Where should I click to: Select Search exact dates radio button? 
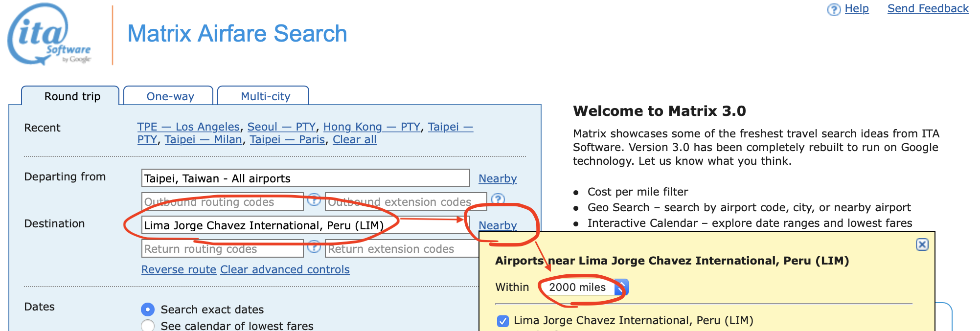tap(147, 309)
